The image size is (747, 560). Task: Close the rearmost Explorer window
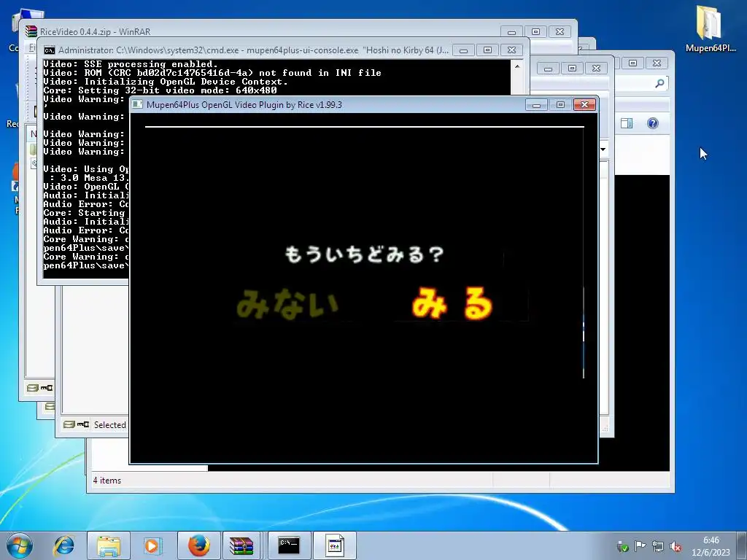(657, 63)
